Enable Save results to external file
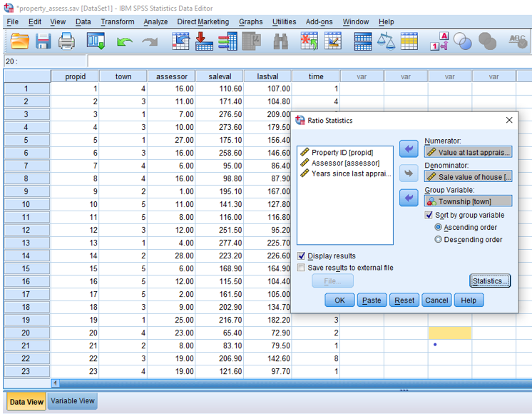 (301, 268)
